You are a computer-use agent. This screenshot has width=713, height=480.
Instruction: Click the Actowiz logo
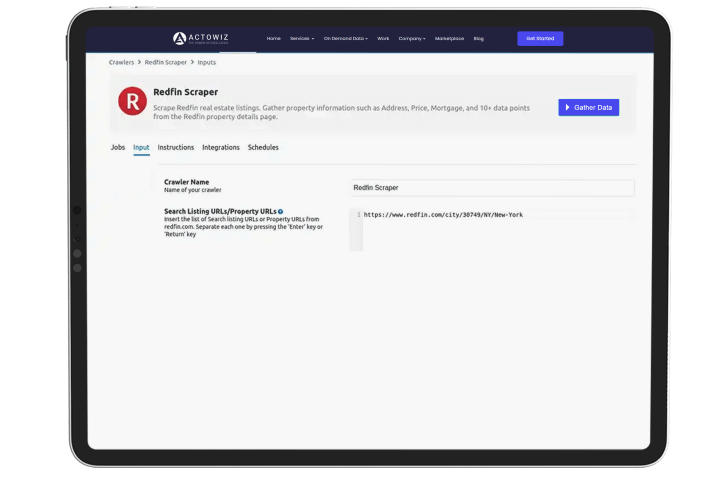point(201,39)
